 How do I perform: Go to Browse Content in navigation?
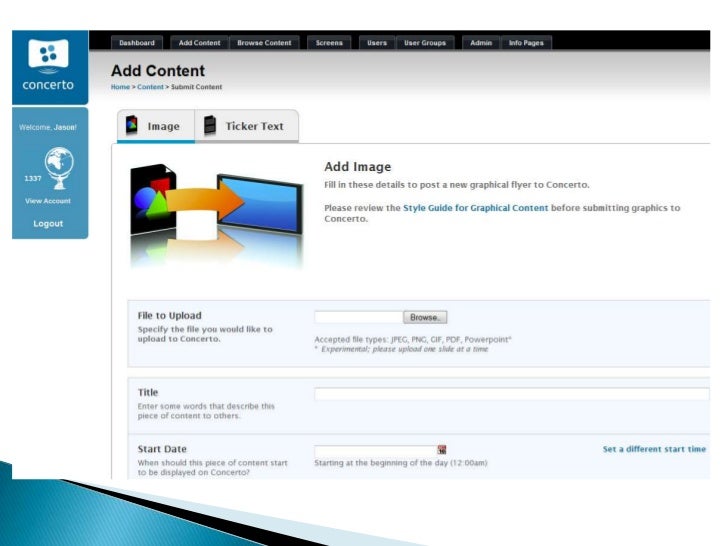pyautogui.click(x=264, y=43)
